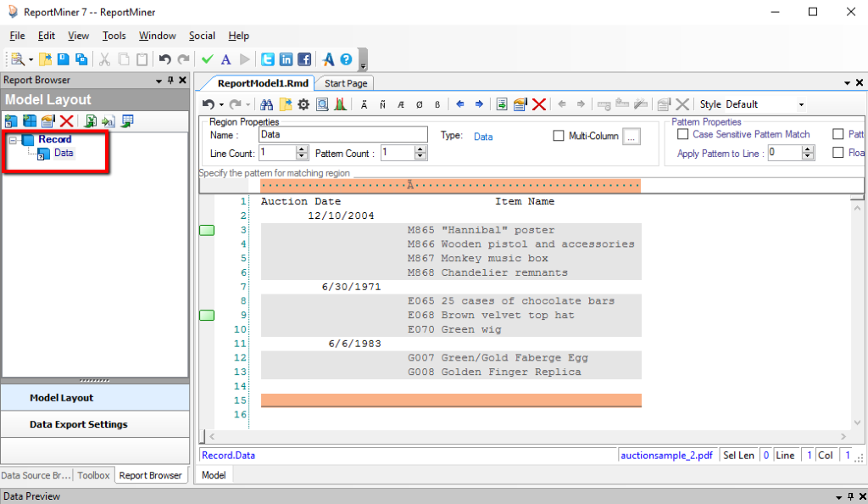Toggle the green marker on line 3
Viewport: 868px width, 504px height.
tap(206, 230)
